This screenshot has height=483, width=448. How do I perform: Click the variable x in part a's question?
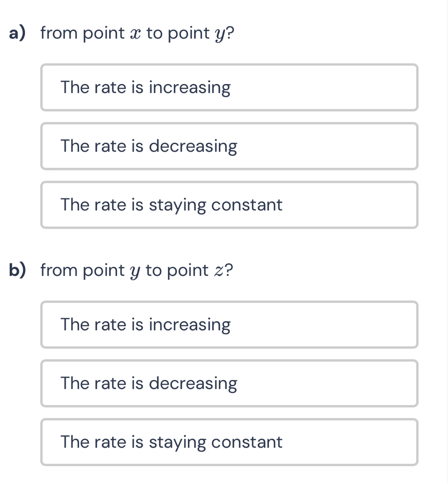point(137,34)
